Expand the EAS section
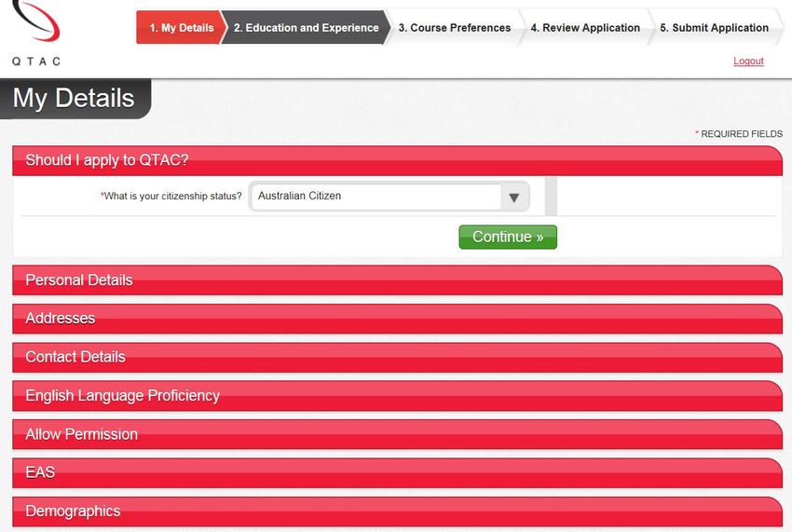This screenshot has width=792, height=532. (x=398, y=473)
